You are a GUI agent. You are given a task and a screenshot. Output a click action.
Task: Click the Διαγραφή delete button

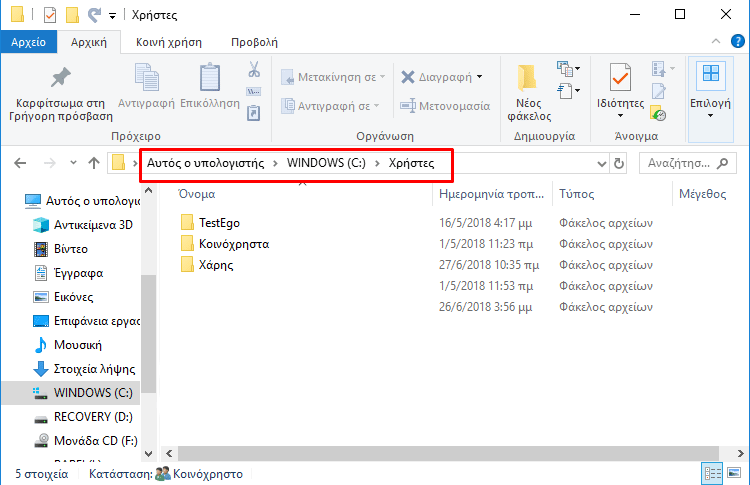click(x=436, y=77)
